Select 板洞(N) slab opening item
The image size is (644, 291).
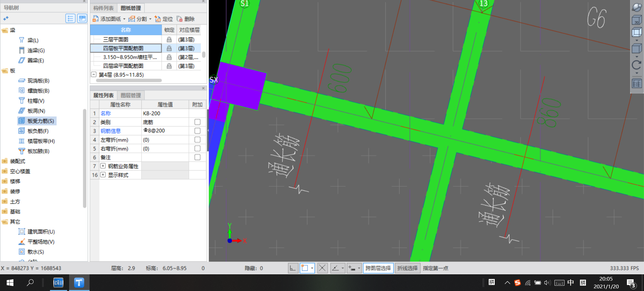pyautogui.click(x=32, y=111)
